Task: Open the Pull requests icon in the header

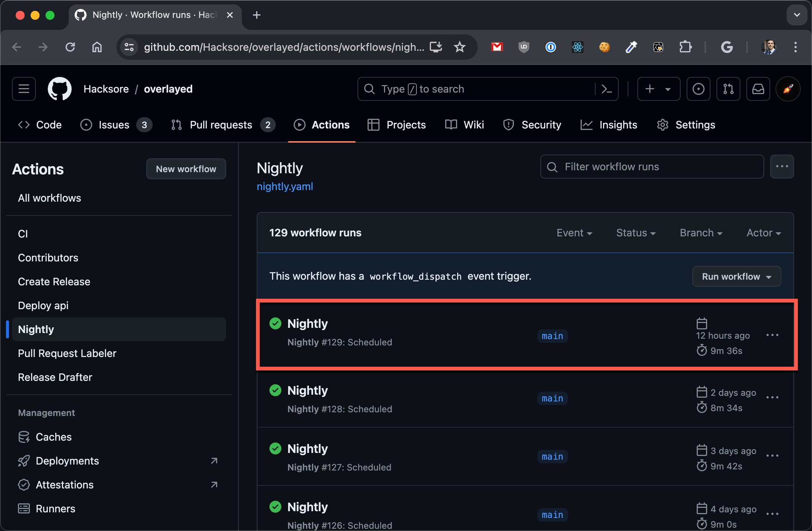Action: [728, 89]
